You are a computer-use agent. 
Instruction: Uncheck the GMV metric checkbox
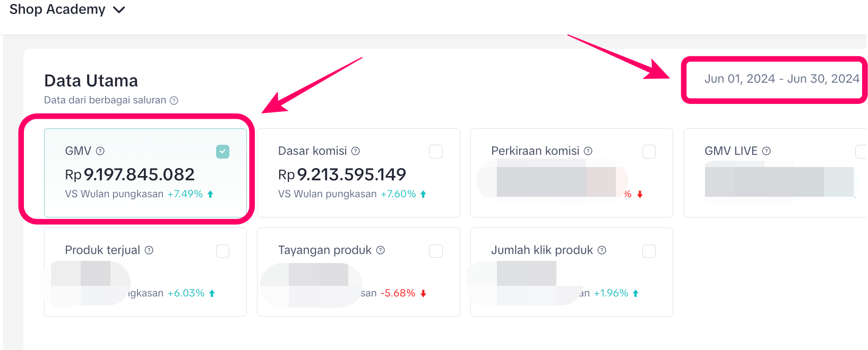tap(223, 152)
